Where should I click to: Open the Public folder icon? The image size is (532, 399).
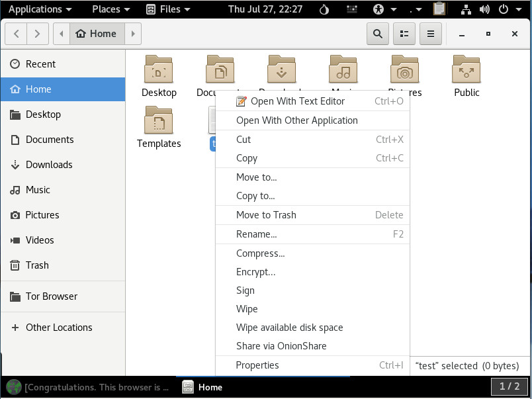(x=466, y=69)
